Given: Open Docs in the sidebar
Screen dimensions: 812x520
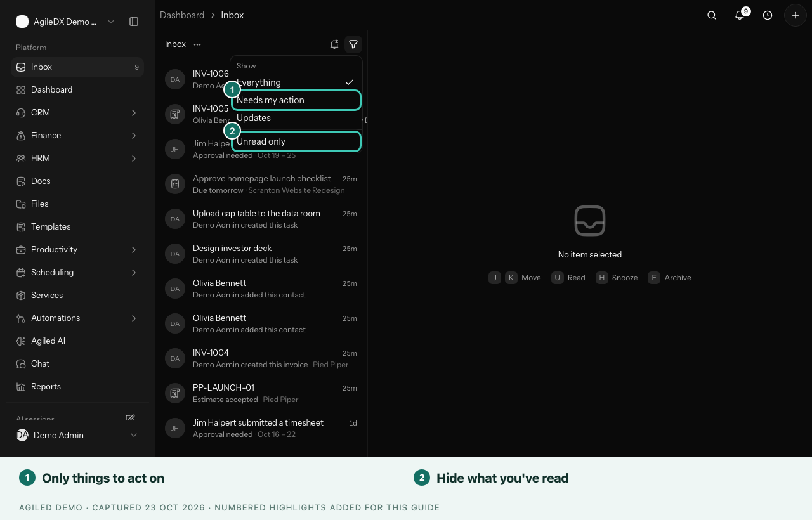Looking at the screenshot, I should click(77, 181).
